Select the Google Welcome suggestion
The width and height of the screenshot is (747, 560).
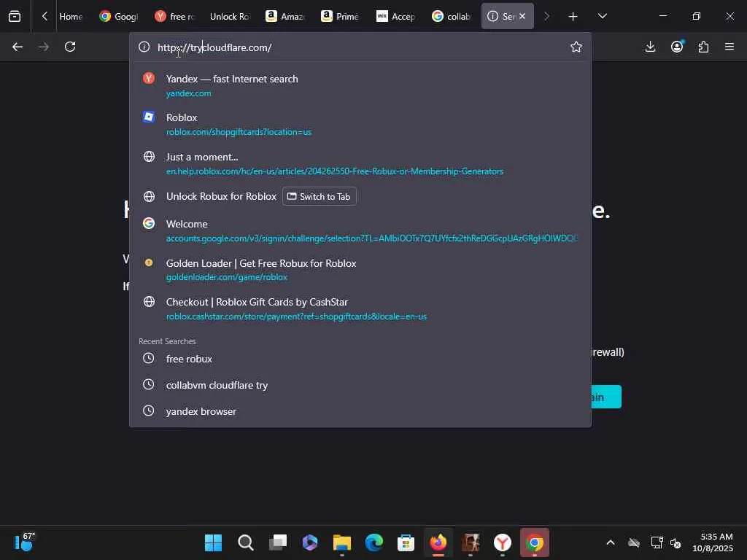[360, 230]
